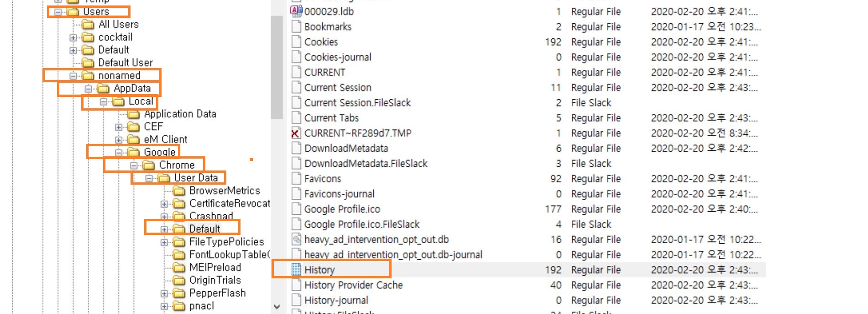
Task: Click the BrowserMetrics folder icon
Action: point(179,191)
